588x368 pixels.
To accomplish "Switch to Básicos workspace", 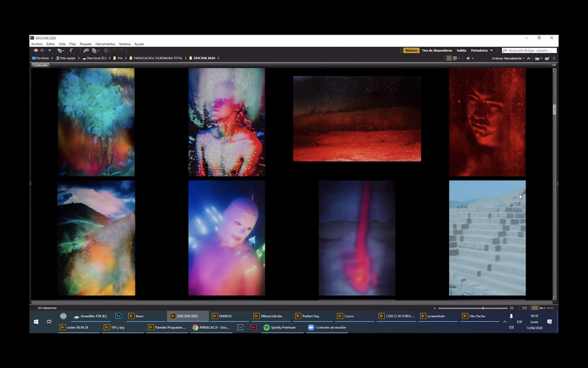I will [411, 50].
